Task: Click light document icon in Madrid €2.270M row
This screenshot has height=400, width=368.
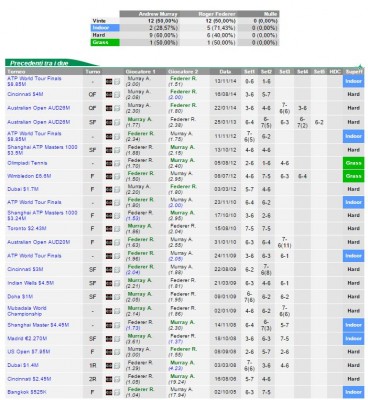Action: (x=117, y=339)
